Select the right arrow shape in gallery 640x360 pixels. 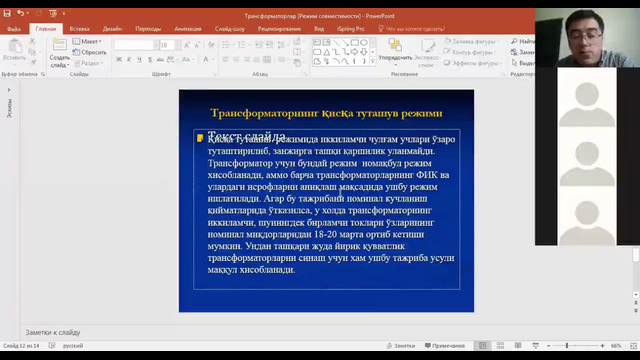pos(355,52)
